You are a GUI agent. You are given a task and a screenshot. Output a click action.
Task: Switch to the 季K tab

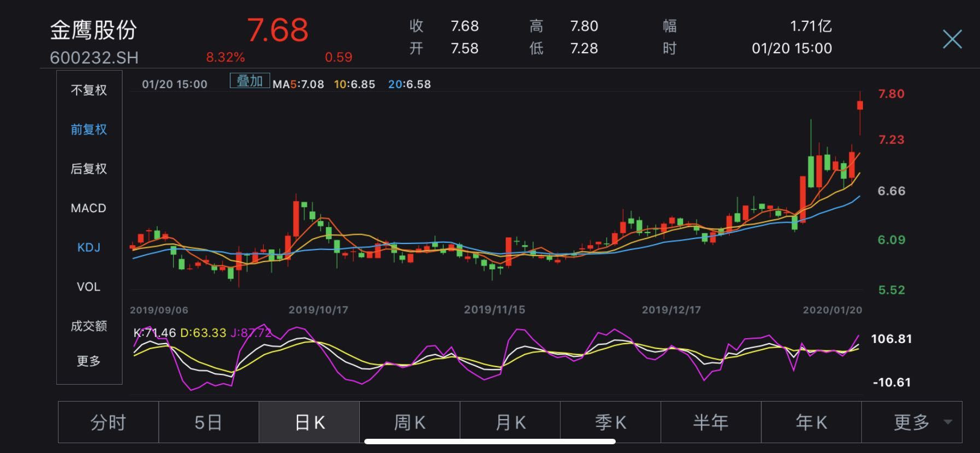pos(610,422)
